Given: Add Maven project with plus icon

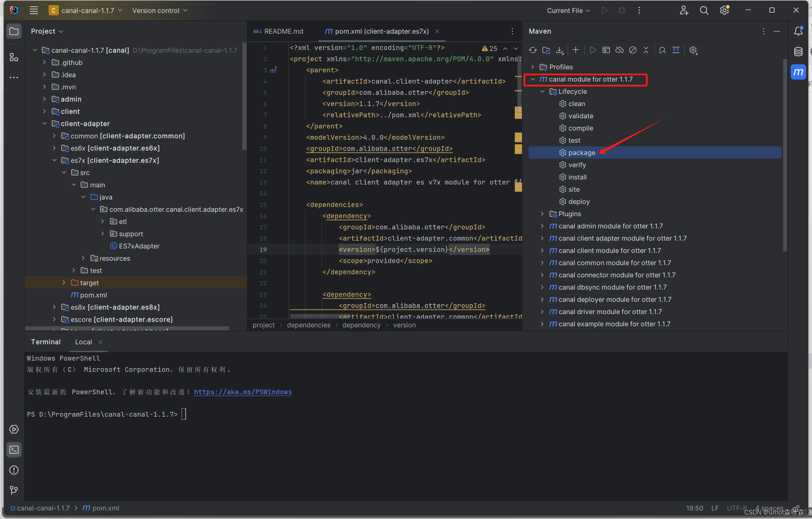Looking at the screenshot, I should [x=576, y=50].
